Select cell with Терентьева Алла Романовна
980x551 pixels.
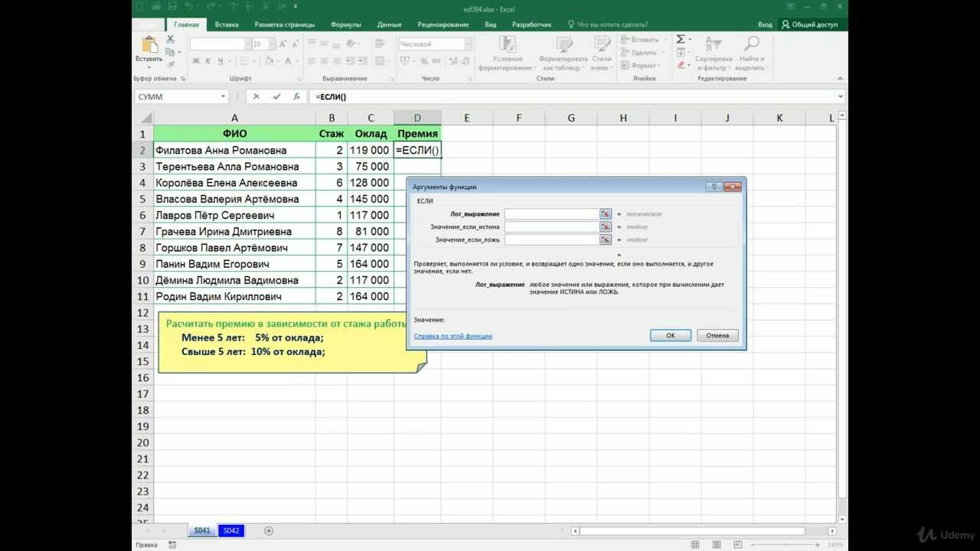pyautogui.click(x=234, y=167)
